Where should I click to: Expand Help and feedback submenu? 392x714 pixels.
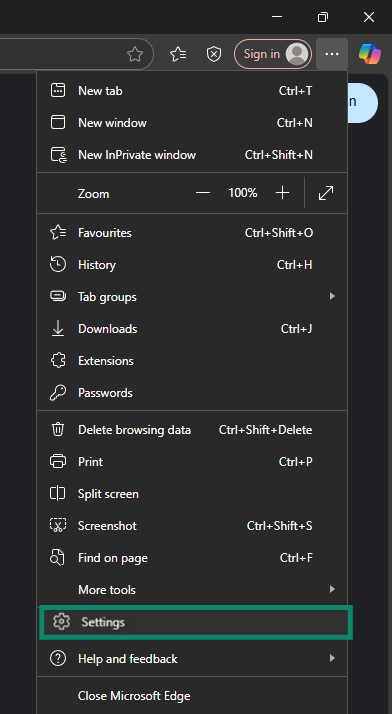(192, 658)
